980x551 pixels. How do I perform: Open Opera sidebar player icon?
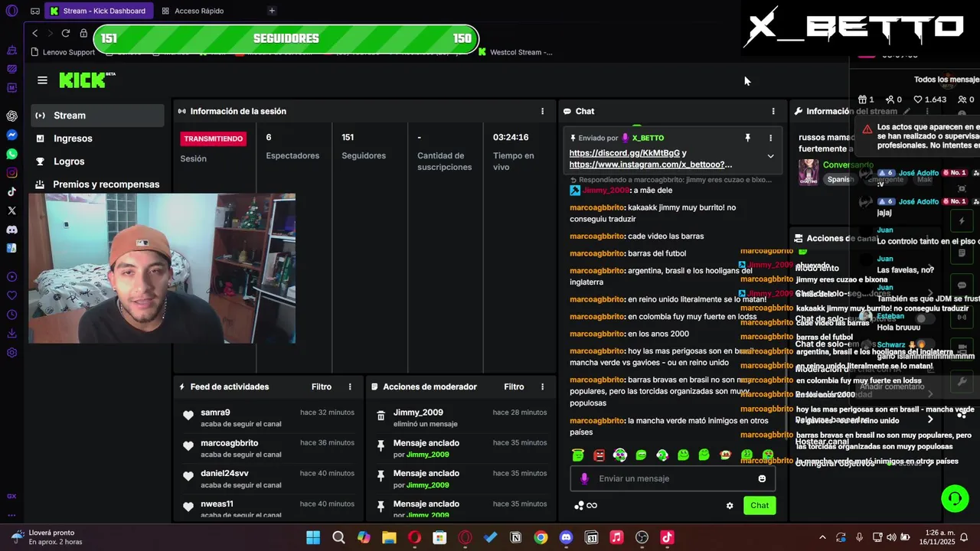[11, 277]
